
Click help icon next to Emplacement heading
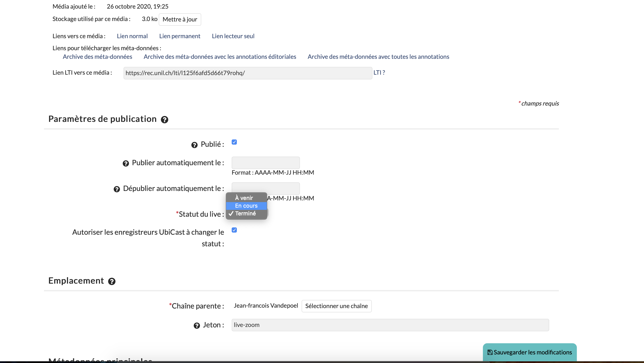pos(112,281)
